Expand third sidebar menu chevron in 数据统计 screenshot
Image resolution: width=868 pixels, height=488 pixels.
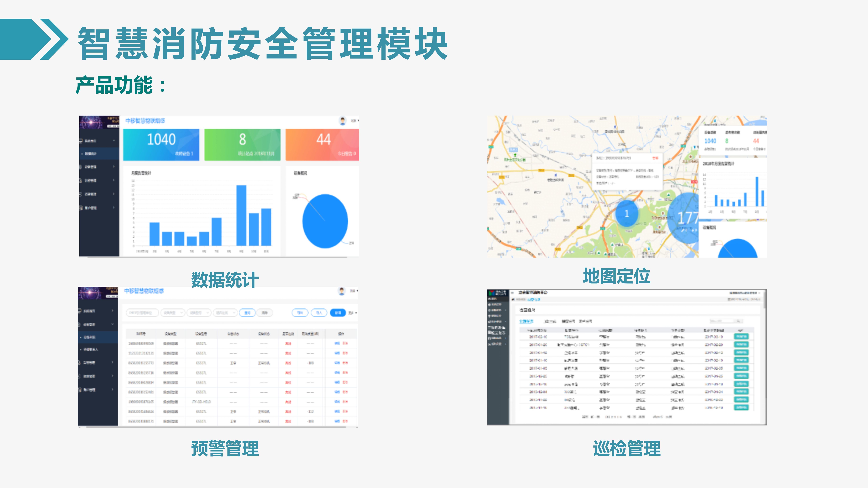[x=114, y=180]
